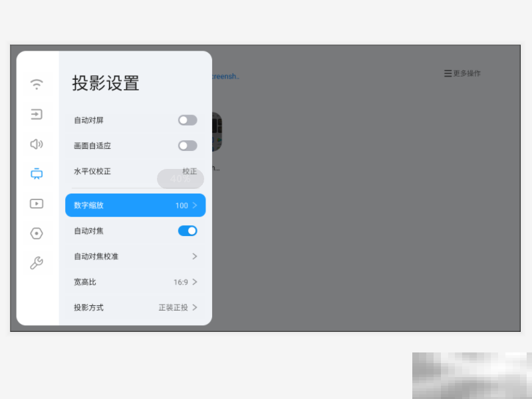Disable the 自动对焦 switch

pos(188,231)
